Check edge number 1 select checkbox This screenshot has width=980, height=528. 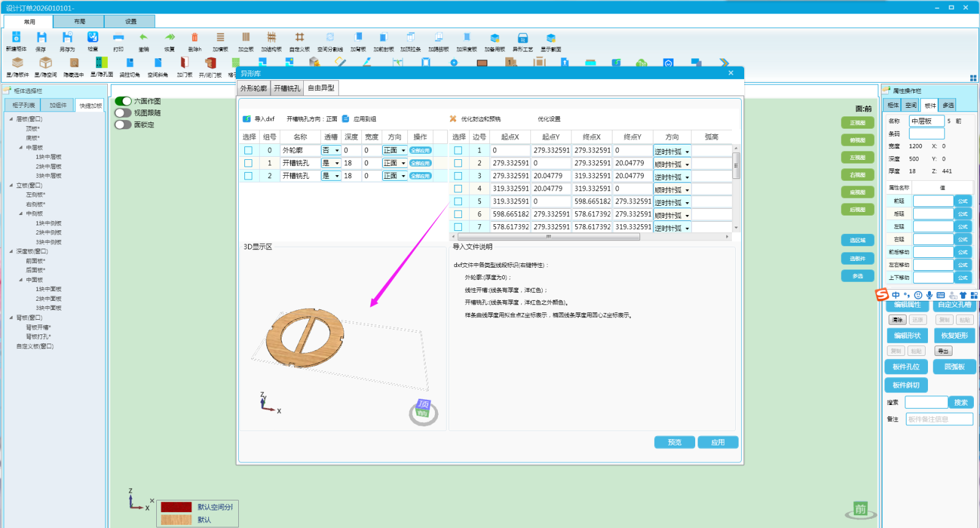(x=458, y=150)
